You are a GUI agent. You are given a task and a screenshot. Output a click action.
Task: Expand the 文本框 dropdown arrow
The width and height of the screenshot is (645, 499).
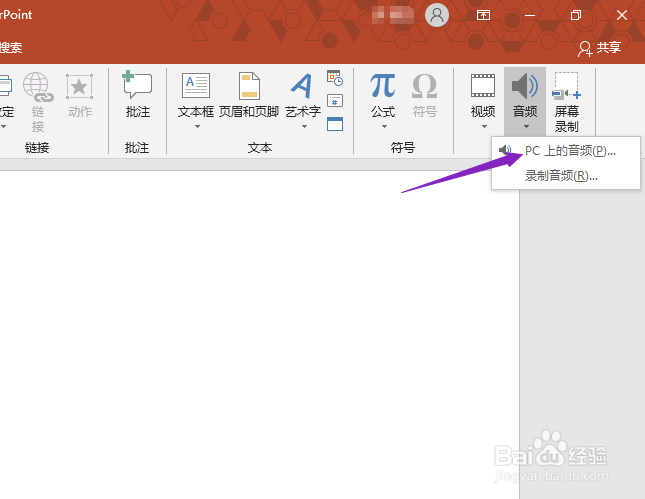click(x=197, y=127)
